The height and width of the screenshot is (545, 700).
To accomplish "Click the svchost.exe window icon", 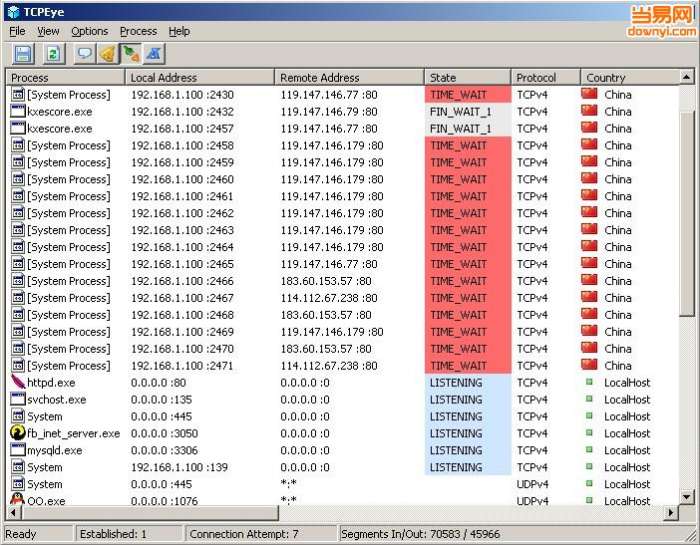I will coord(18,399).
